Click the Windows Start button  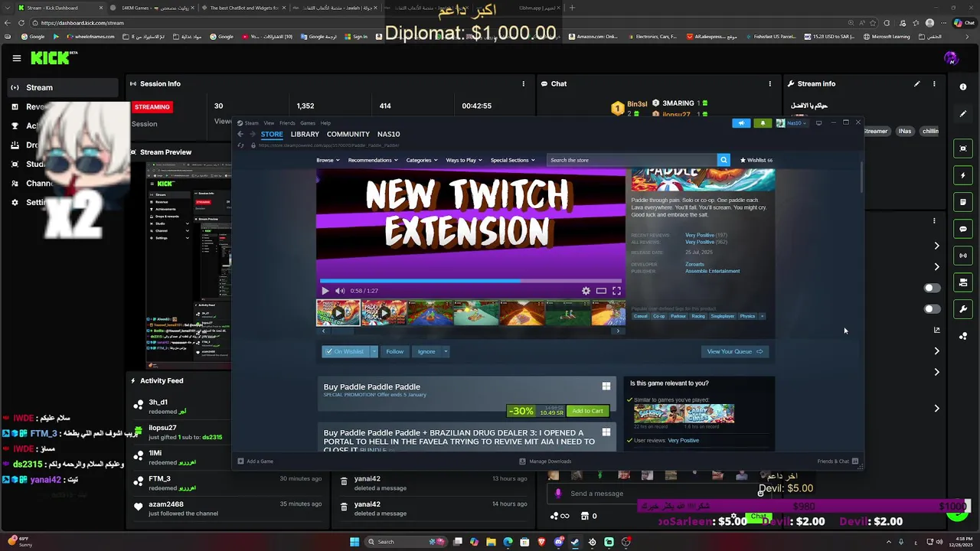354,542
